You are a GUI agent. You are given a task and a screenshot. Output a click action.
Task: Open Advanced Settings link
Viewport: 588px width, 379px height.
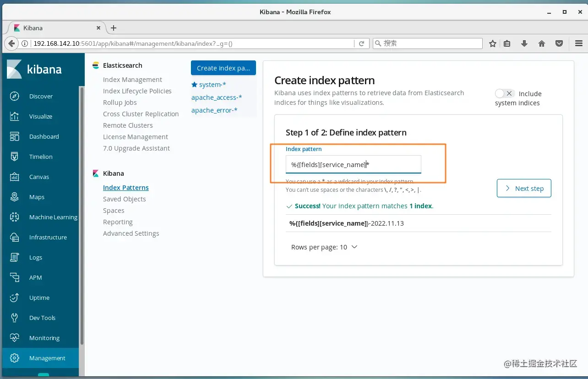click(131, 233)
